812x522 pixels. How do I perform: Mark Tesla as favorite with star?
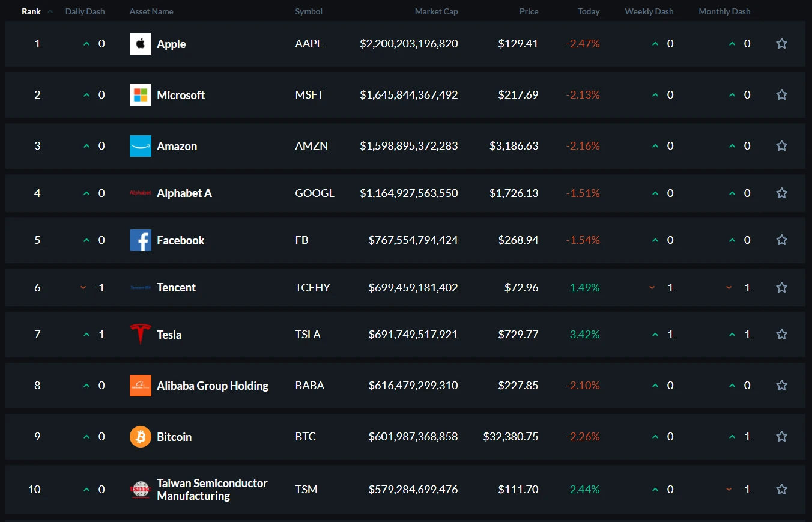781,335
